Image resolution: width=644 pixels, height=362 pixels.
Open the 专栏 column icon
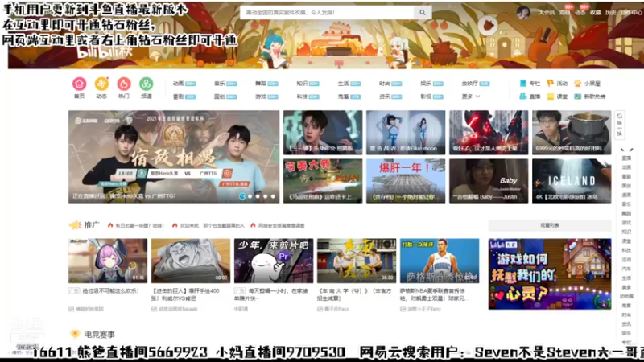click(x=522, y=84)
